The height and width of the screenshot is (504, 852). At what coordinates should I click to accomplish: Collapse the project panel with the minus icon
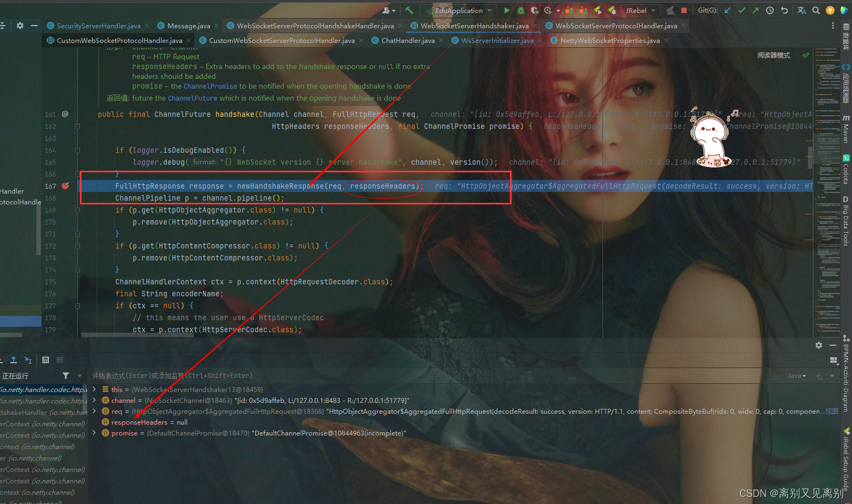coord(34,26)
